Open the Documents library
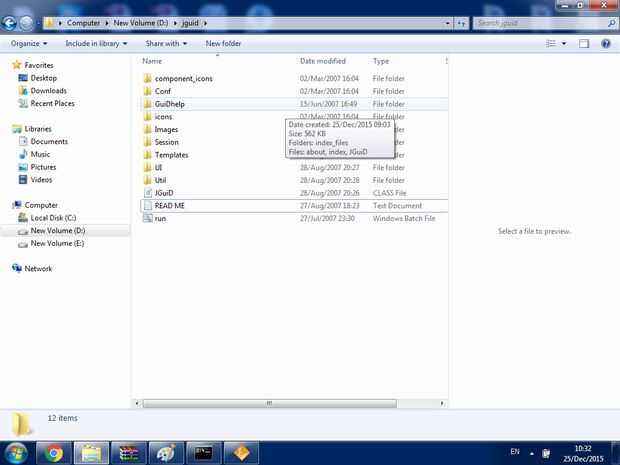This screenshot has width=620, height=465. 49,141
